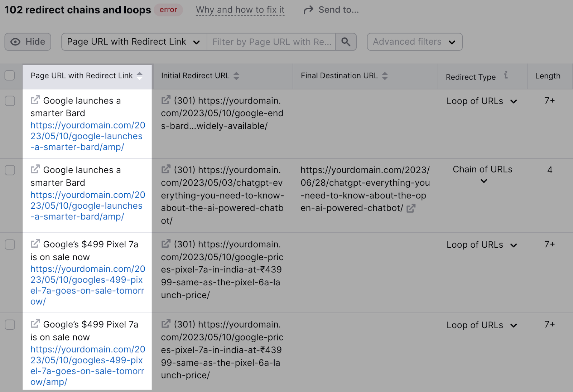Open external icon for last Pixel 7a row

pyautogui.click(x=35, y=324)
